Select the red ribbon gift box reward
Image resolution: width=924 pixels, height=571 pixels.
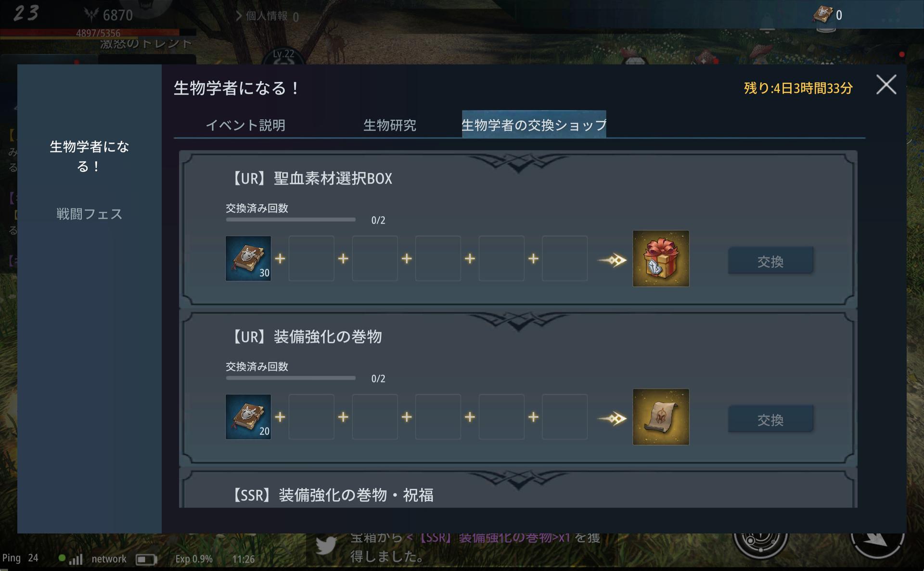661,258
